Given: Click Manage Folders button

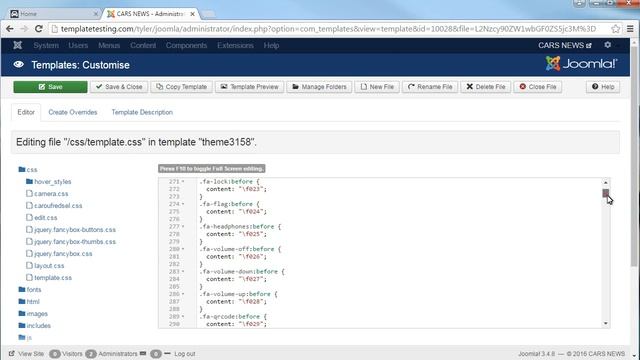Looking at the screenshot, I should pos(319,87).
